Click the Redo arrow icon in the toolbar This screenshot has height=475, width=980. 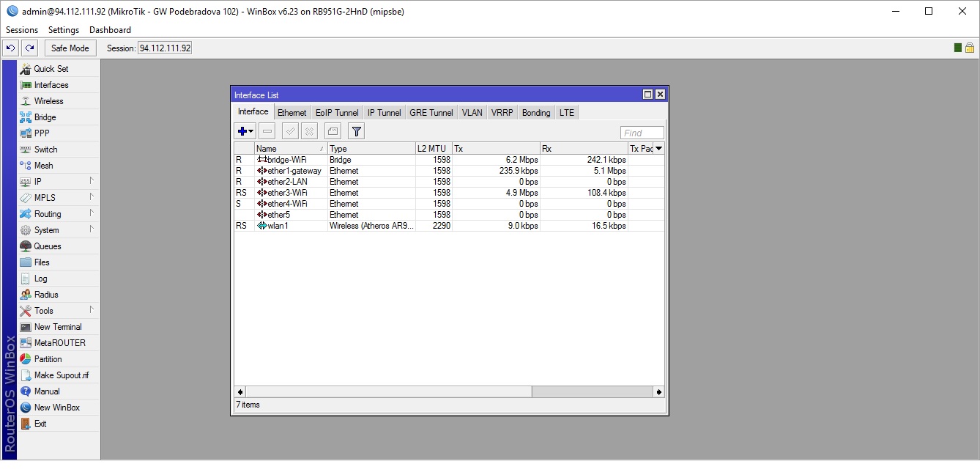[29, 48]
